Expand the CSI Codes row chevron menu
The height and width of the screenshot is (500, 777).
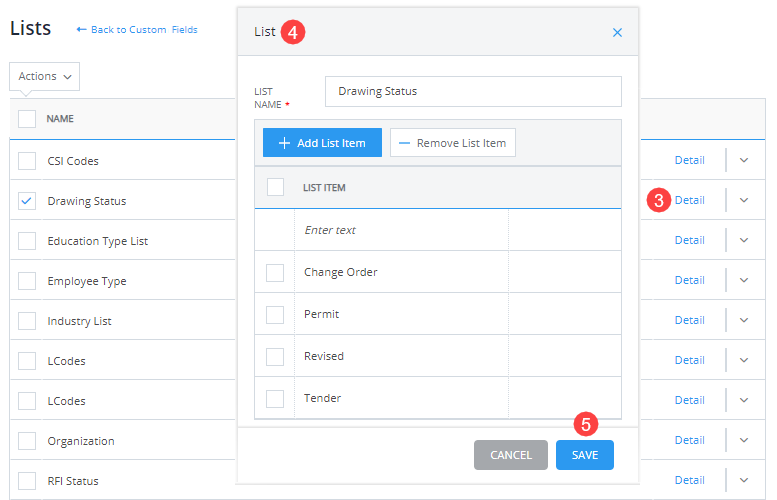pos(744,161)
